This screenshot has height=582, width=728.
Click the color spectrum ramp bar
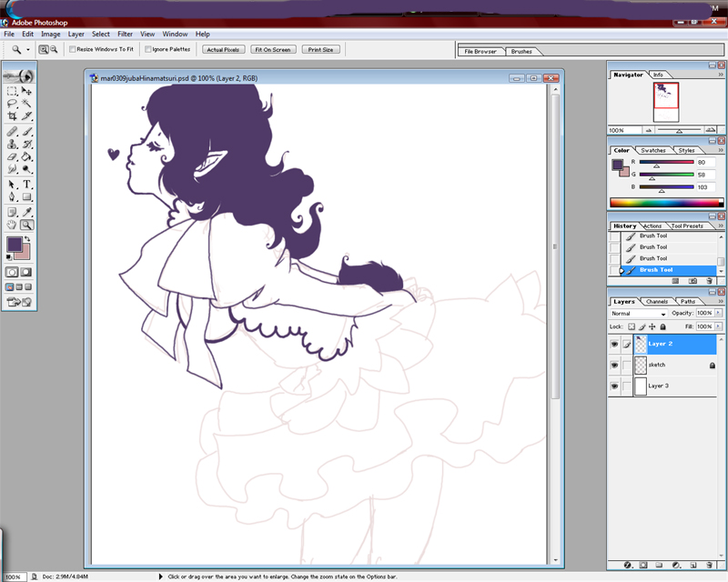662,202
